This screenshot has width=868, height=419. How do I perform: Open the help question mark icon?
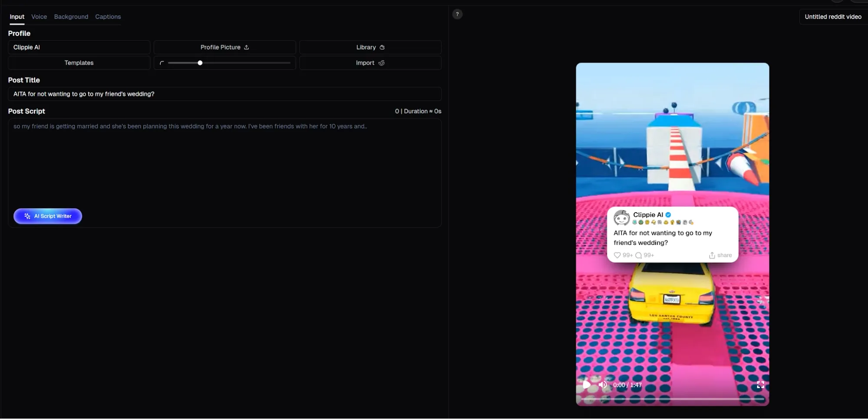click(457, 14)
